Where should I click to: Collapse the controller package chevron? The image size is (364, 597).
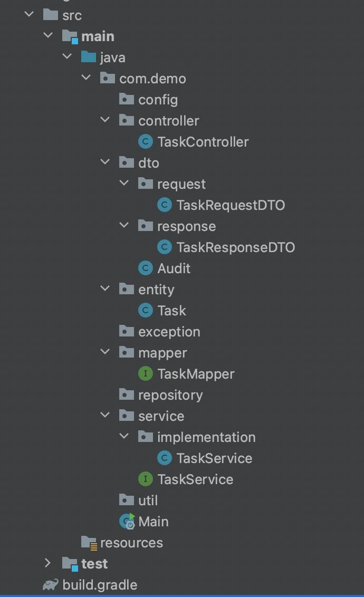tap(104, 120)
